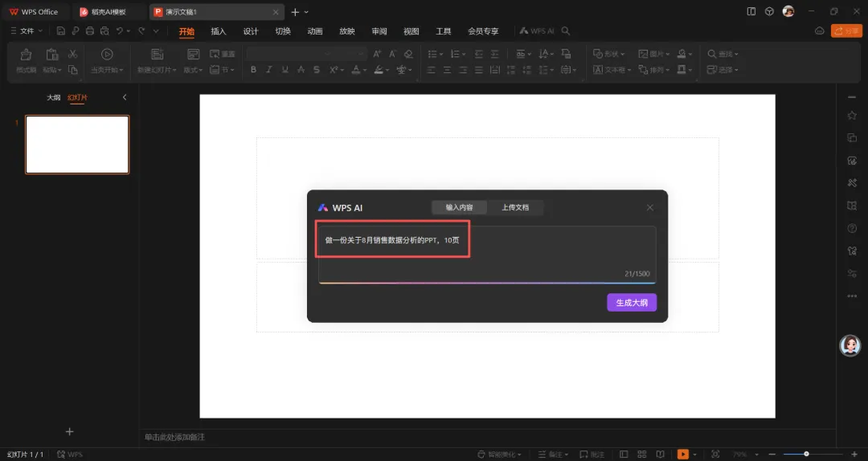
Task: Click the search magnifier next to WPS AI
Action: pos(565,31)
